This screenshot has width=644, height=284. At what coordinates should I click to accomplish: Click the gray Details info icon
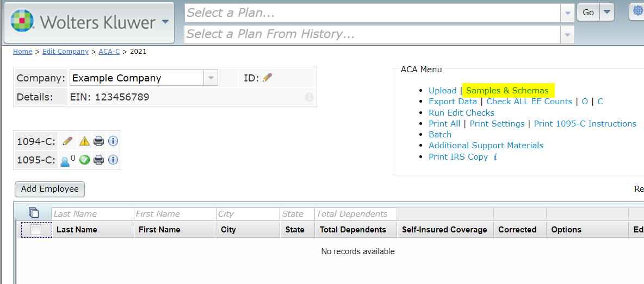309,97
